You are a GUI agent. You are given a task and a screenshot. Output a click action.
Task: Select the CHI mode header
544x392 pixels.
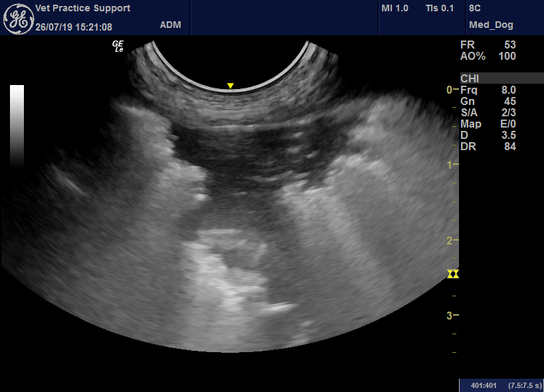tap(501, 78)
